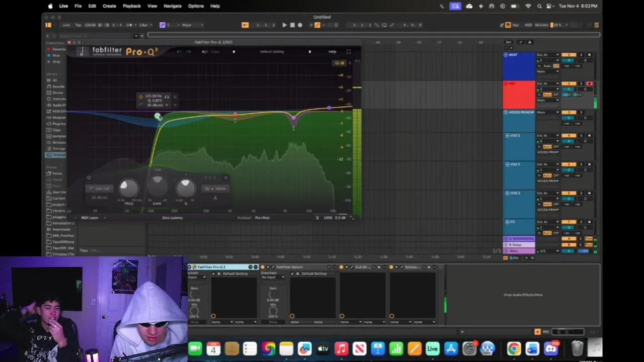Select the red EQ band node
Screen dimensions: 644x362
click(235, 115)
